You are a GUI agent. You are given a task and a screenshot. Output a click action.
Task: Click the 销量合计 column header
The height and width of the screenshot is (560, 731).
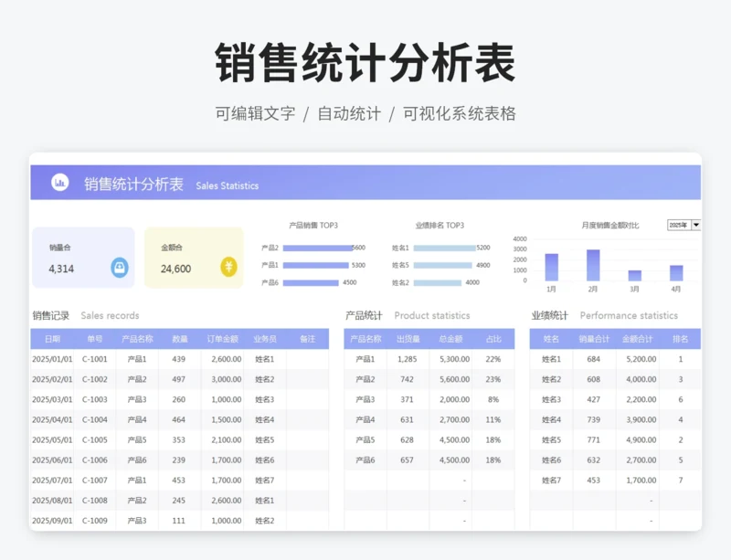(x=594, y=339)
